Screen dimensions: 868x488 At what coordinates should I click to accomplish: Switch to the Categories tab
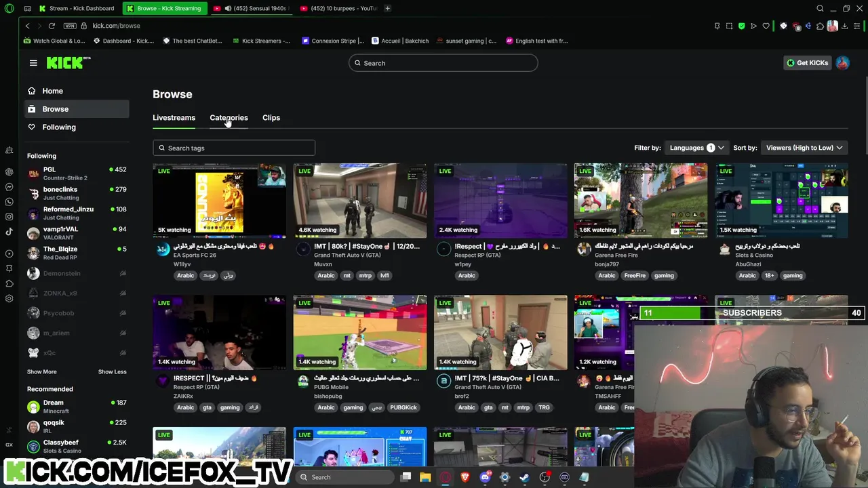tap(229, 118)
